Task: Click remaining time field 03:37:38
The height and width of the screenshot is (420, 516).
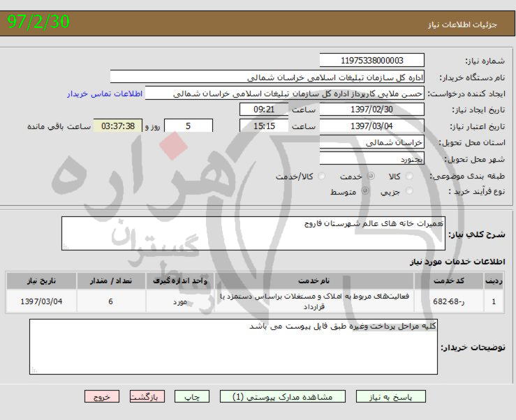Action: coord(118,126)
